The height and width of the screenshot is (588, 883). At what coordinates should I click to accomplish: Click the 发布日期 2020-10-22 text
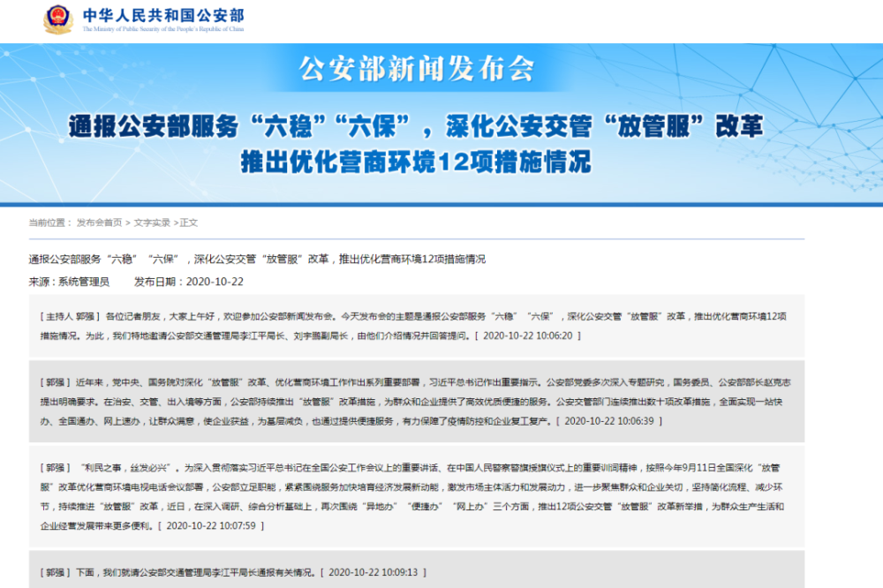point(189,282)
